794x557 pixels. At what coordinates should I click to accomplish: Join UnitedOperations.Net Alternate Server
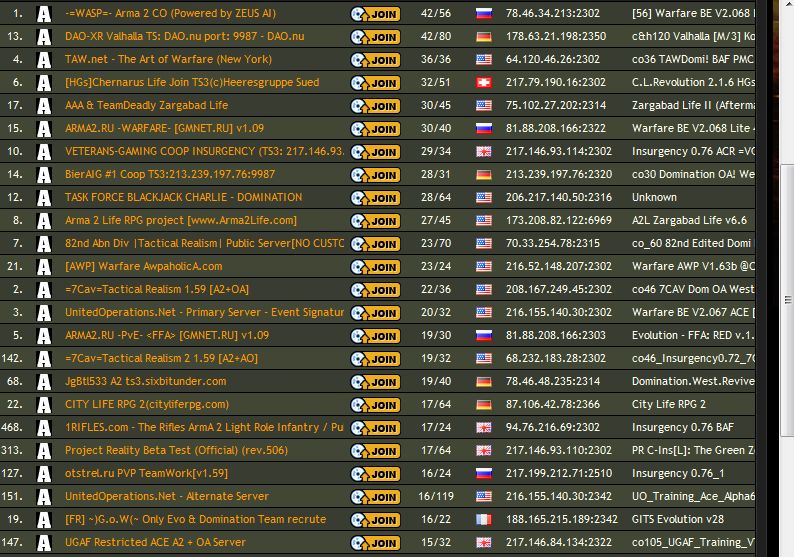(375, 497)
